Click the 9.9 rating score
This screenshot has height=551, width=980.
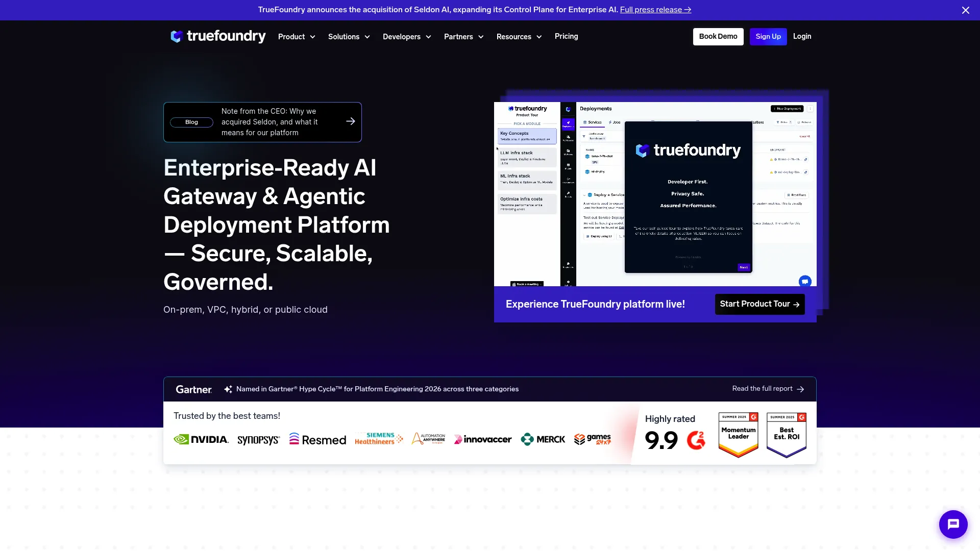click(661, 440)
